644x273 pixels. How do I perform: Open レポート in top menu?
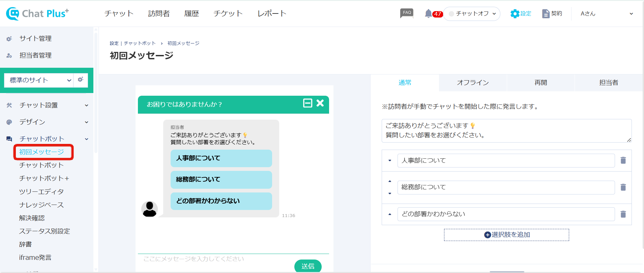(272, 13)
